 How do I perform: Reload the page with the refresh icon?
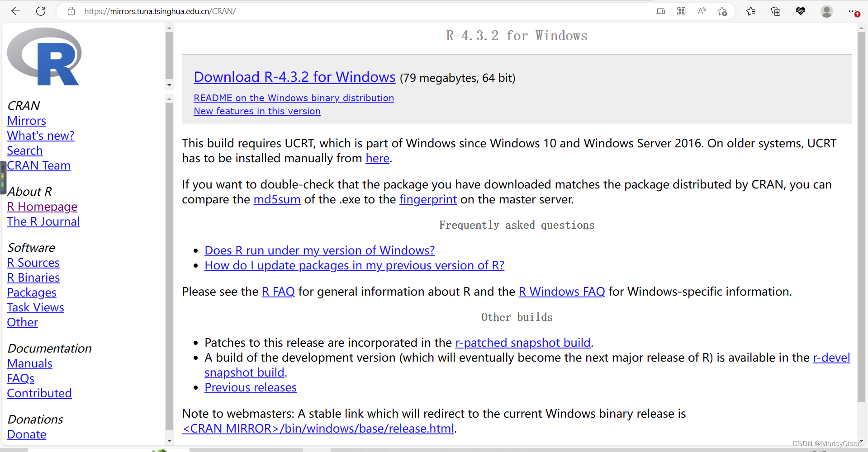coord(41,11)
